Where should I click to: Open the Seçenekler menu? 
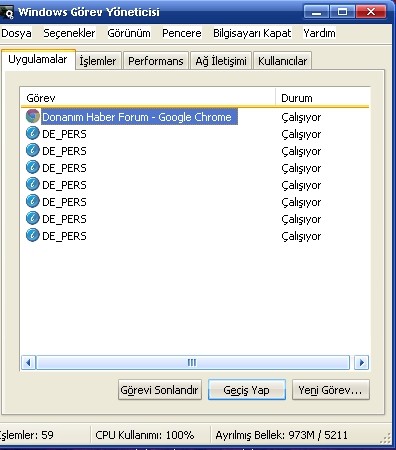[x=69, y=33]
